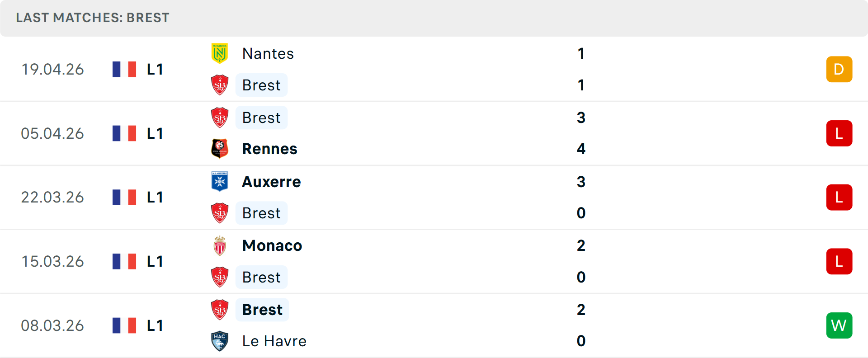Open the Monaco team link
This screenshot has width=868, height=358.
(272, 245)
